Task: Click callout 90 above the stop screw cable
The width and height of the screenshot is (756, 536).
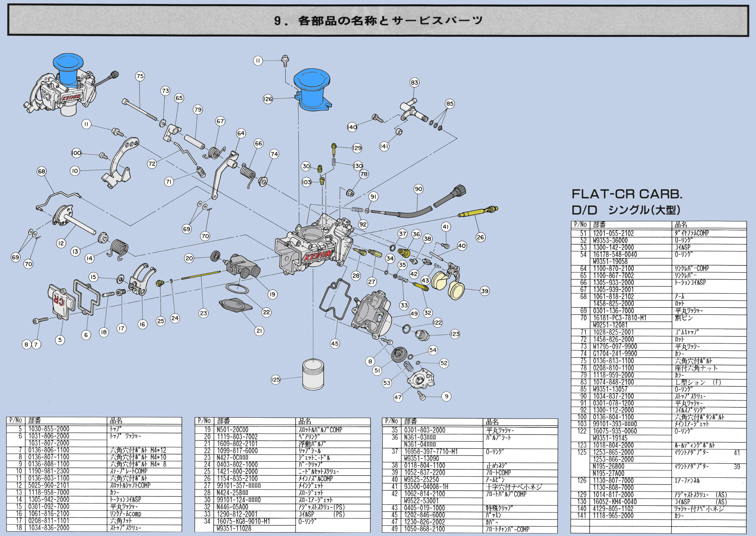Action: point(418,189)
